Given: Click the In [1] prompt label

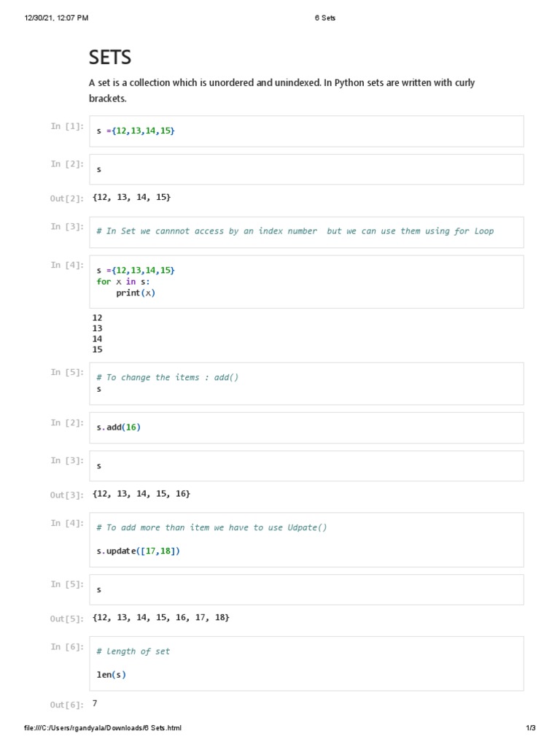Looking at the screenshot, I should pyautogui.click(x=67, y=126).
